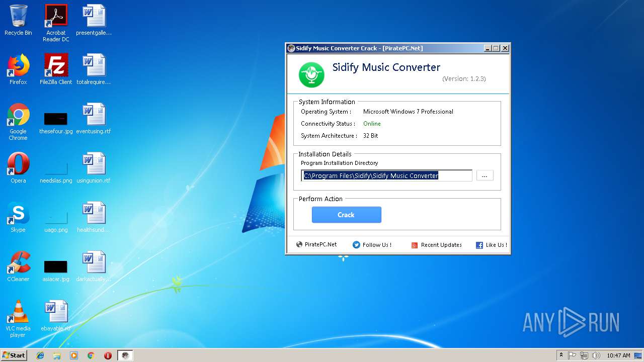Click the 10:47 AM taskbar clock
644x362 pixels.
tap(618, 355)
